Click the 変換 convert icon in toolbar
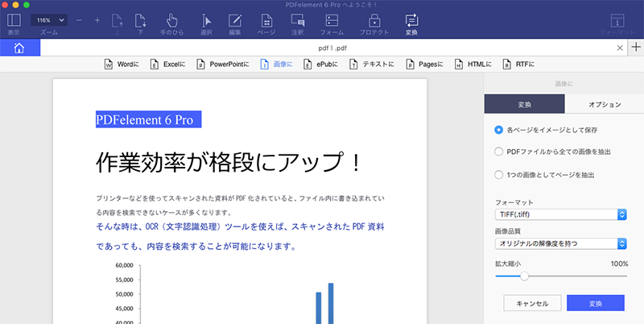 point(411,21)
